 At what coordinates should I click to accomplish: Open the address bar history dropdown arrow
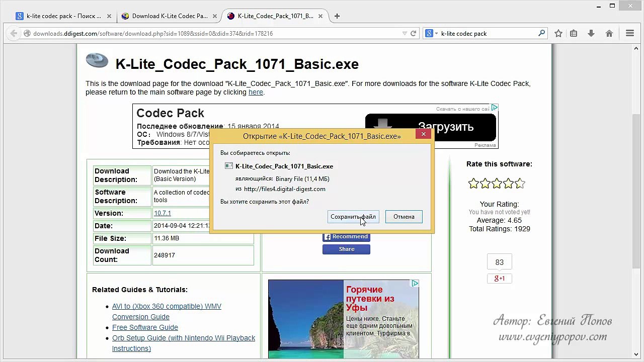(x=405, y=34)
